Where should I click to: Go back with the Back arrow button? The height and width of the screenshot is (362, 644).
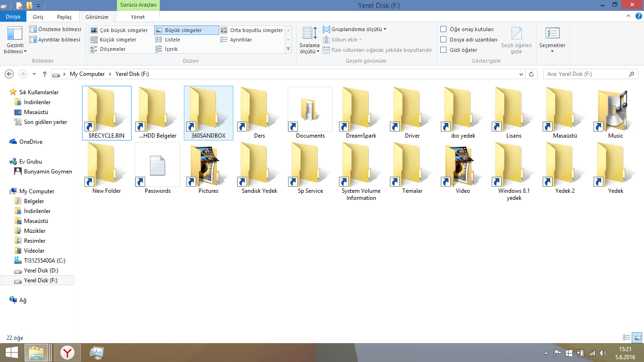tap(9, 74)
